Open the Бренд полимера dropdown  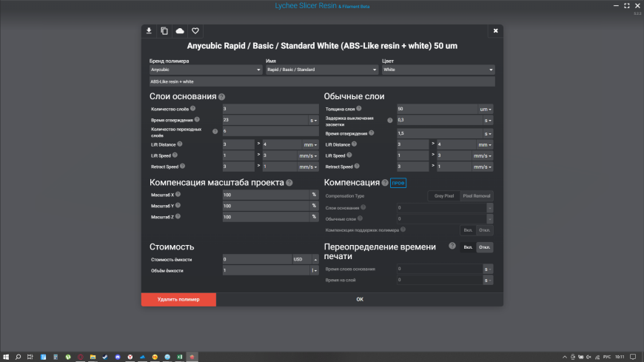coord(206,70)
